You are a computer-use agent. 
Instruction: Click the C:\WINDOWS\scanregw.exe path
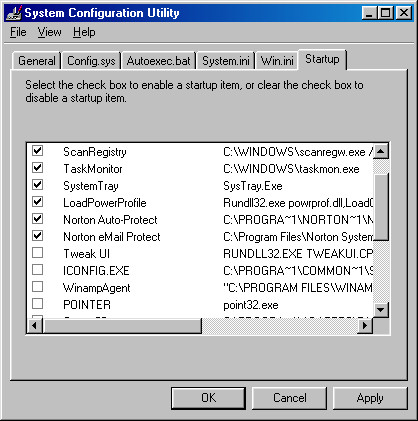pos(298,152)
